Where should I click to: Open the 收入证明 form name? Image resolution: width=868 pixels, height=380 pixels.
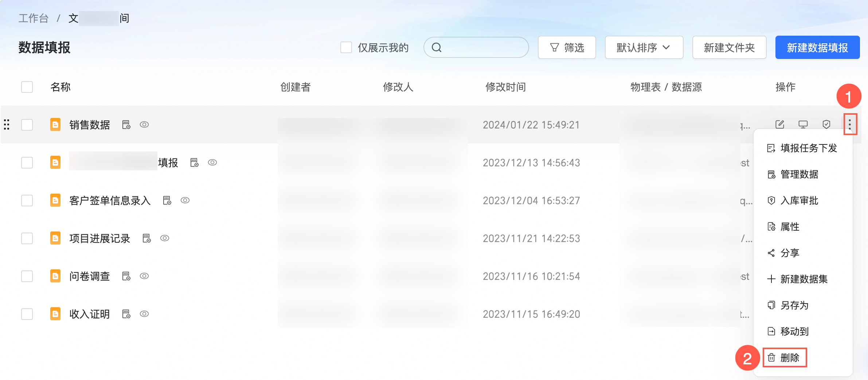[90, 314]
